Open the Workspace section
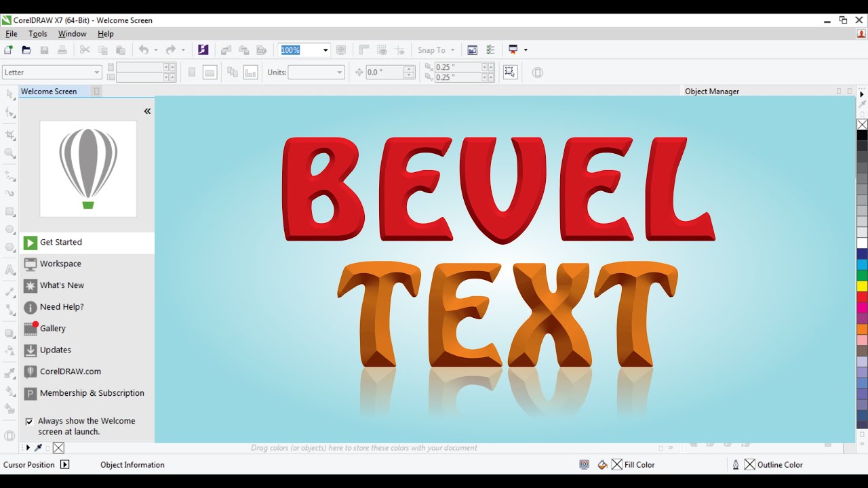The height and width of the screenshot is (488, 868). (x=87, y=264)
